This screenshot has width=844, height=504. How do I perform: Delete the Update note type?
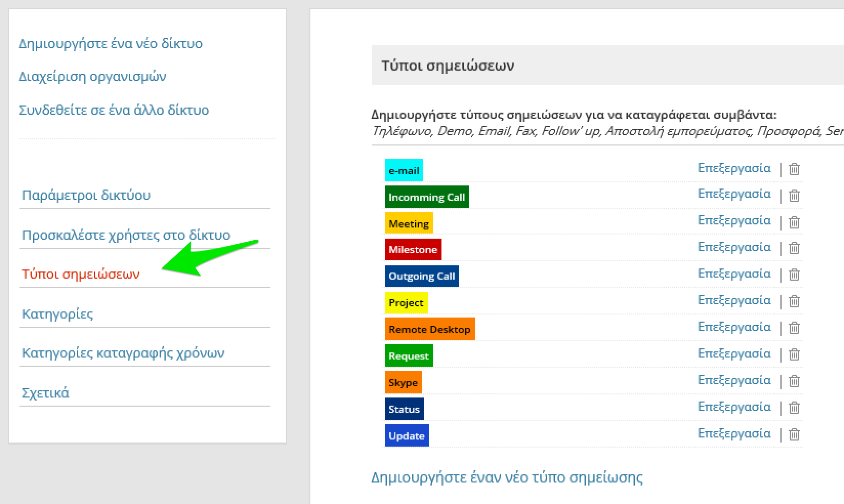coord(794,434)
